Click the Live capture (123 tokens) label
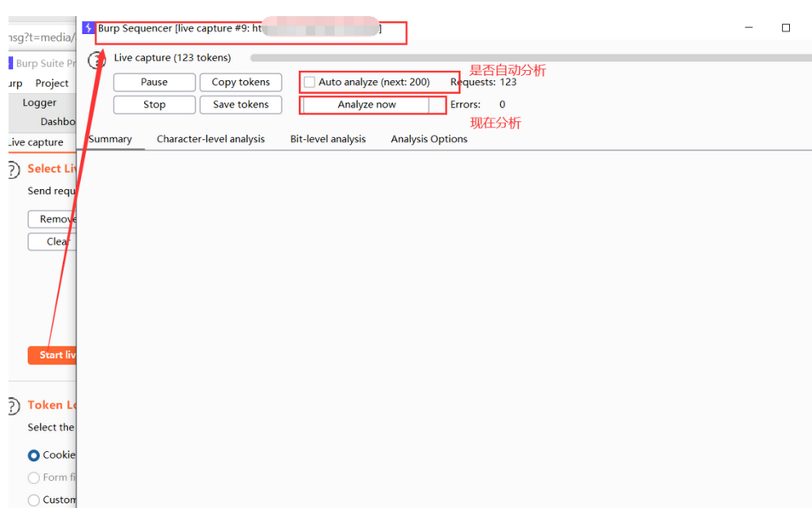This screenshot has width=812, height=508. click(x=172, y=57)
